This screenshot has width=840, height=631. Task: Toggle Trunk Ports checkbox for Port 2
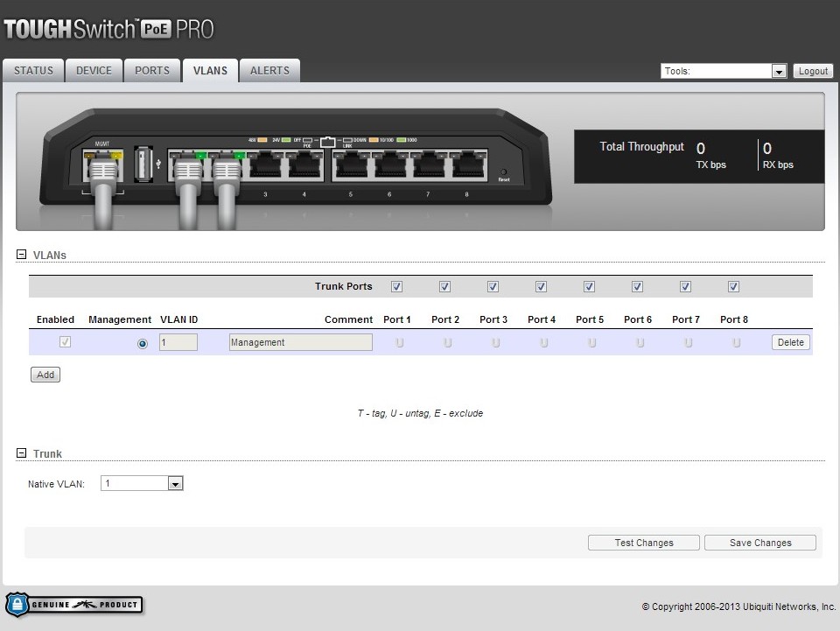tap(444, 286)
